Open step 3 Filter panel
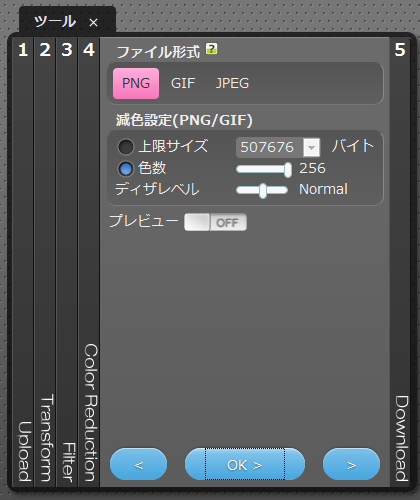 [x=67, y=262]
